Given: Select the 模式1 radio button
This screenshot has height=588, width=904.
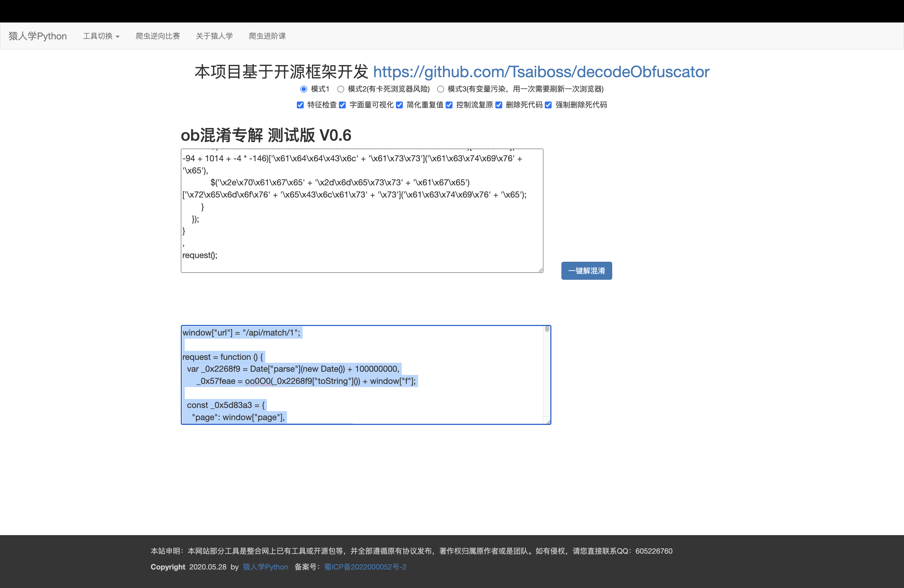Looking at the screenshot, I should (303, 89).
